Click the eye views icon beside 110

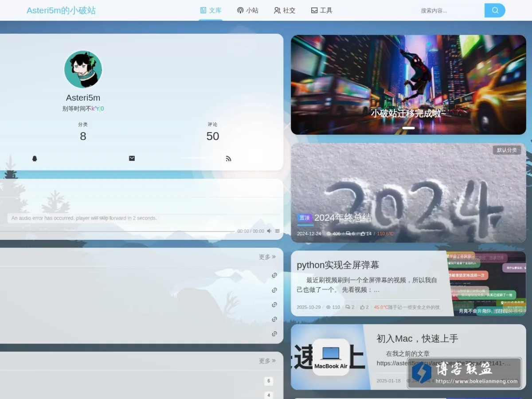tap(329, 307)
